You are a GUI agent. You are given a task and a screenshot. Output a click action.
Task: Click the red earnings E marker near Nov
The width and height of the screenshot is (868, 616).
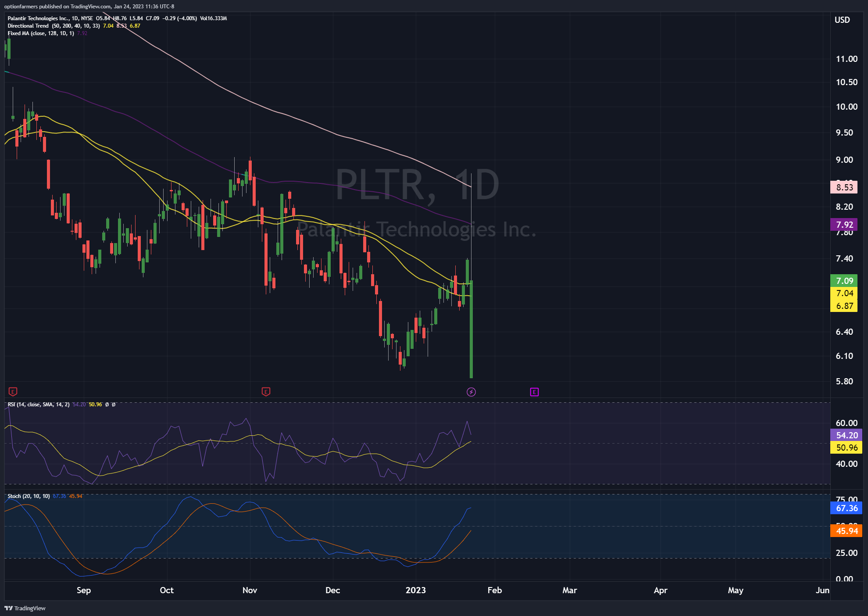[x=265, y=391]
